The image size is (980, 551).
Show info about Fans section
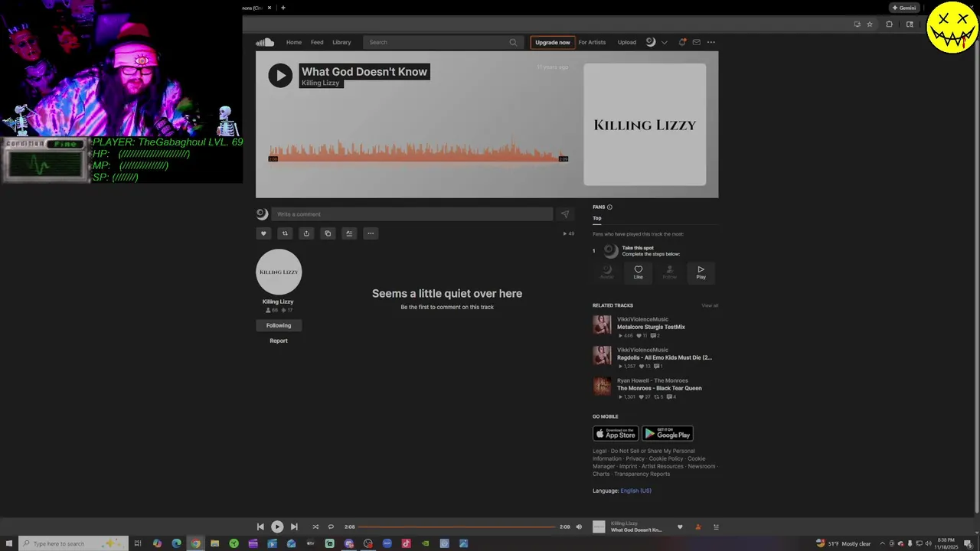(609, 207)
